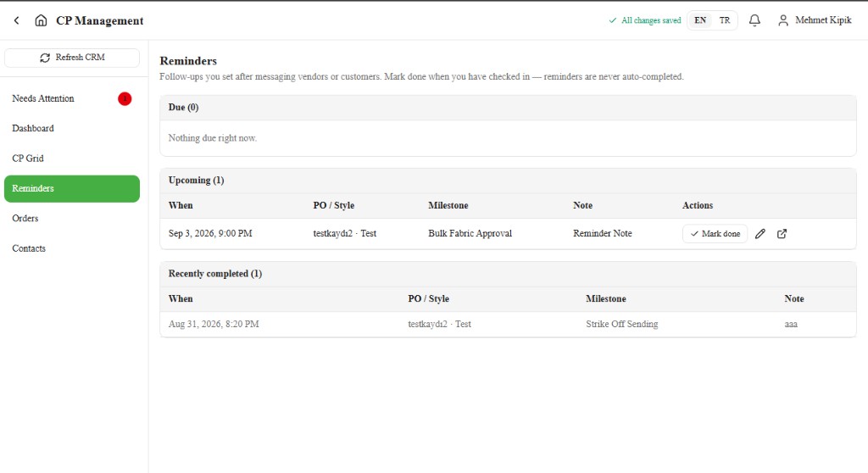The width and height of the screenshot is (868, 473).
Task: Click the Upcoming table's When header
Action: 181,205
